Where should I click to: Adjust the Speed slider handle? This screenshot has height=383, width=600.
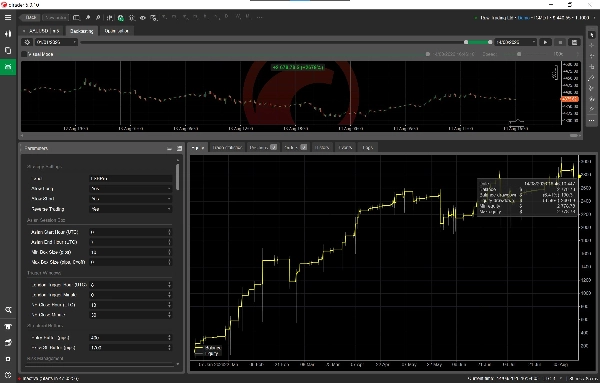(519, 54)
